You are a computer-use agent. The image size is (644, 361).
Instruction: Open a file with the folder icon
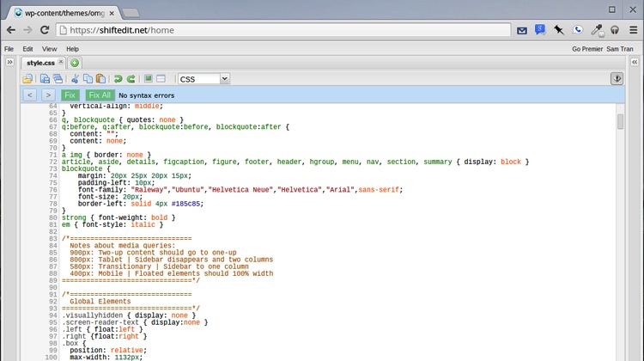(x=27, y=79)
